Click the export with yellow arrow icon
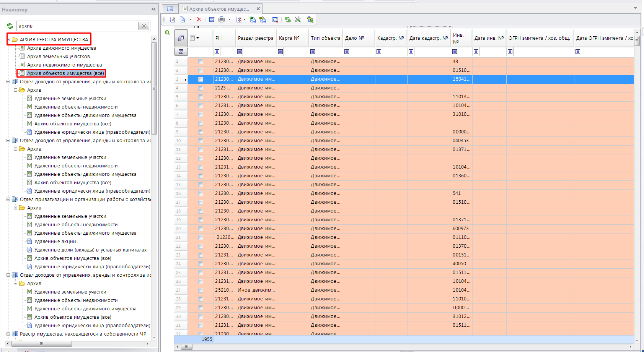Screen dimensions: 644x352 (x=262, y=19)
